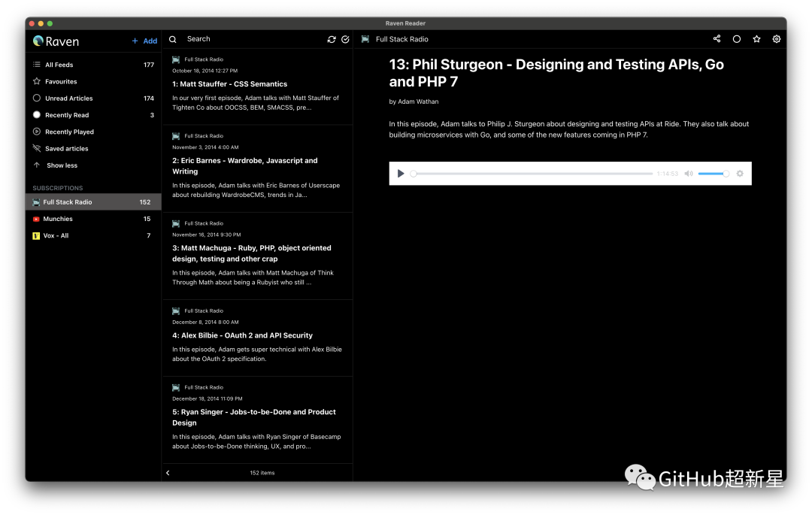Refresh feeds with the sync icon
Image resolution: width=812 pixels, height=515 pixels.
click(332, 39)
